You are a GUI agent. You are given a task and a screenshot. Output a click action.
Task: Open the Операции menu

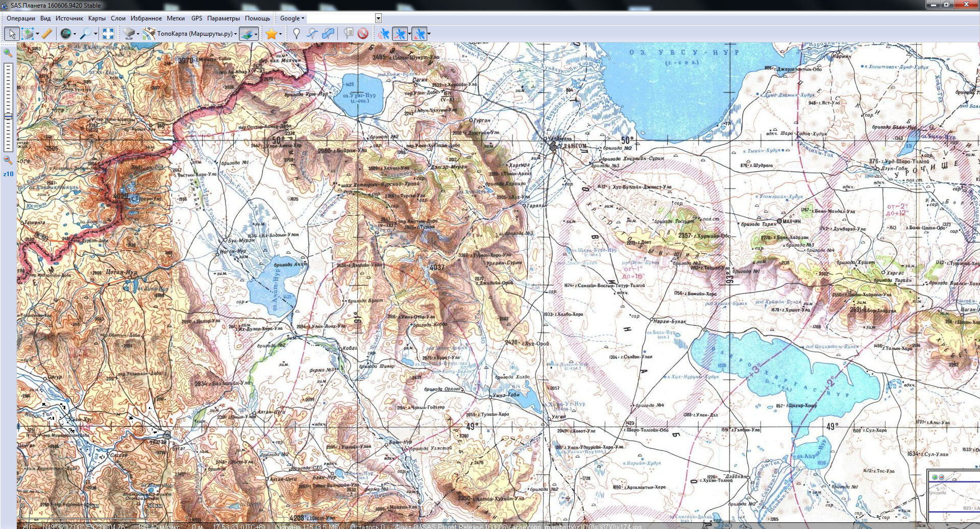click(21, 18)
